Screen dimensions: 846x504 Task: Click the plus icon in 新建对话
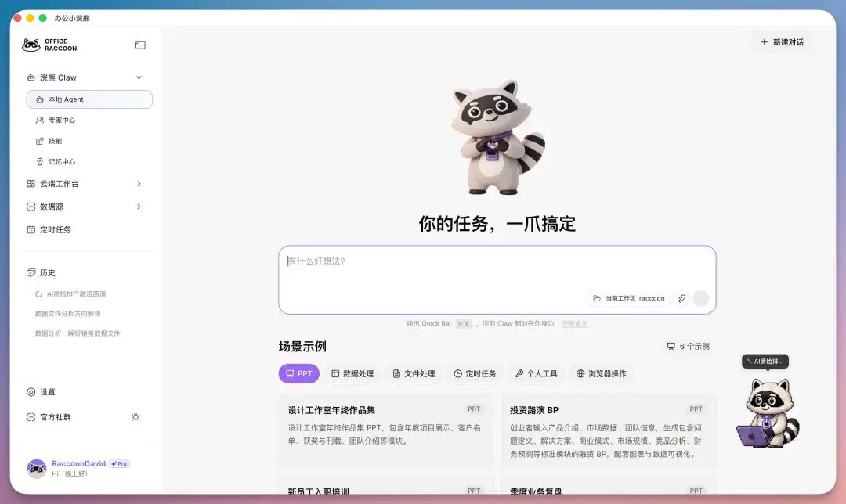[764, 42]
